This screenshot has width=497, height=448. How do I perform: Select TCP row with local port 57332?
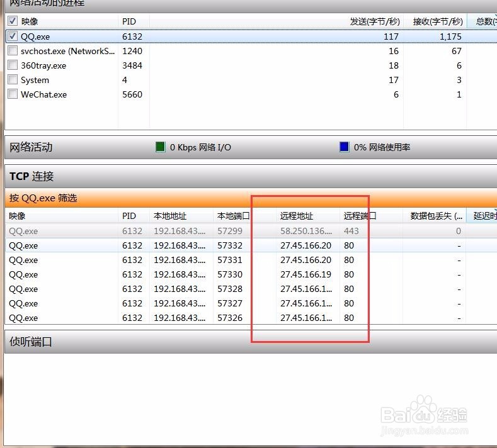point(251,245)
